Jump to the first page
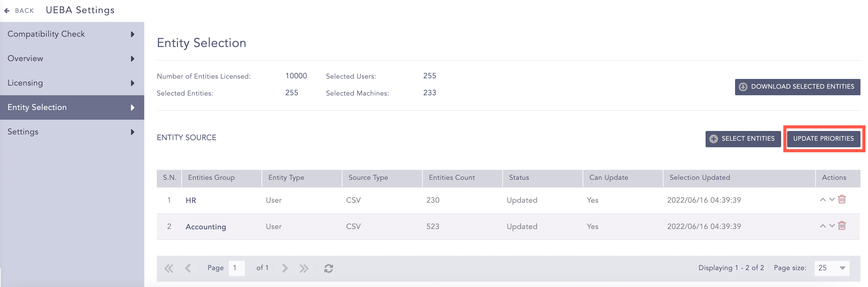 (x=169, y=268)
